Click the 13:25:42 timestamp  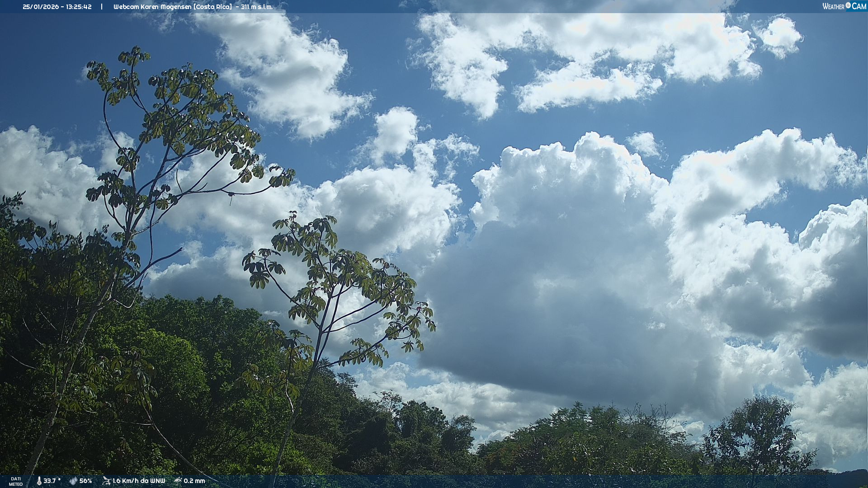(x=78, y=7)
